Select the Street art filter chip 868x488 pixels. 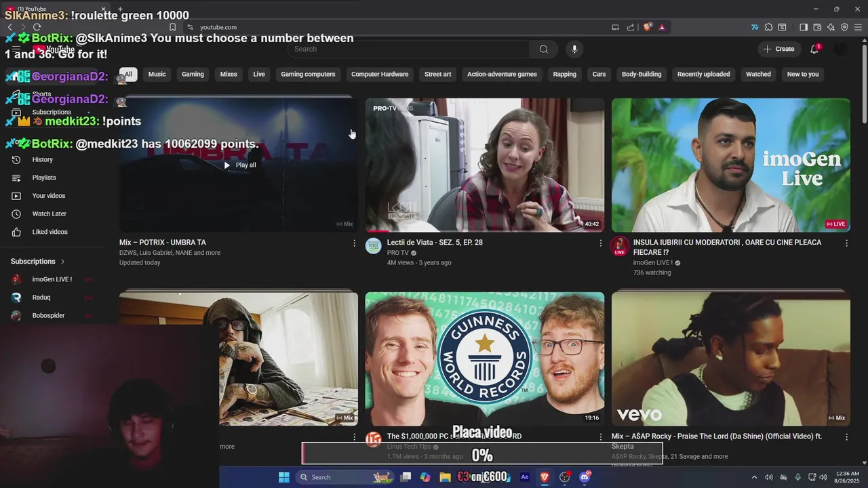click(437, 75)
